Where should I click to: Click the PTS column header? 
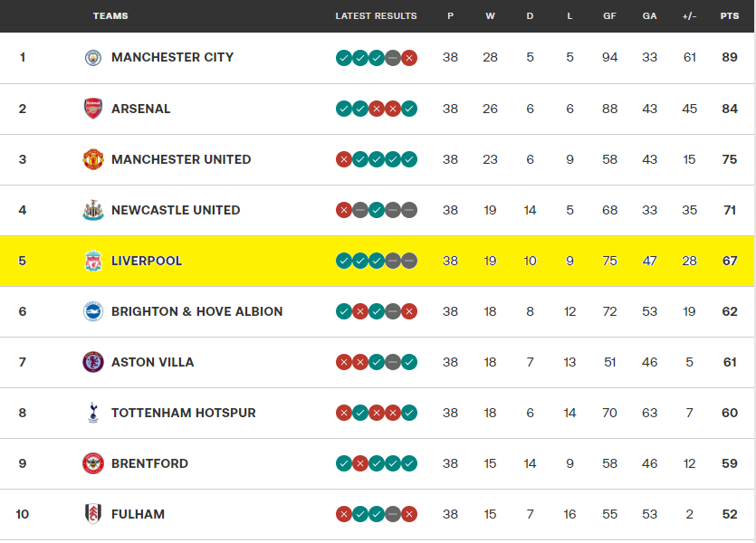coord(729,16)
